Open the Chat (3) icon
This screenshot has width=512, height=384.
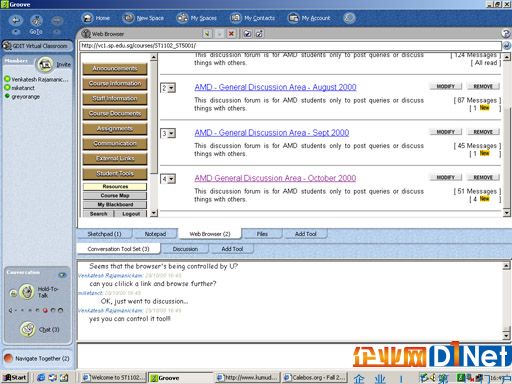click(28, 329)
